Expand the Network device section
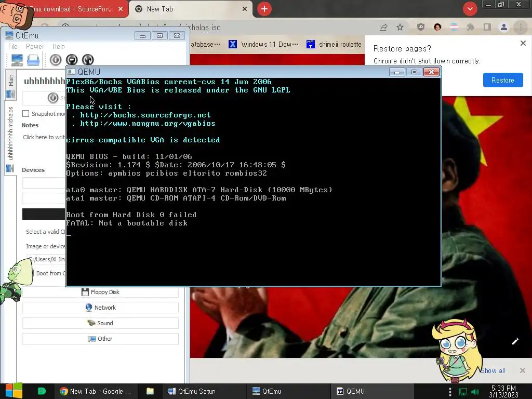 (100, 308)
